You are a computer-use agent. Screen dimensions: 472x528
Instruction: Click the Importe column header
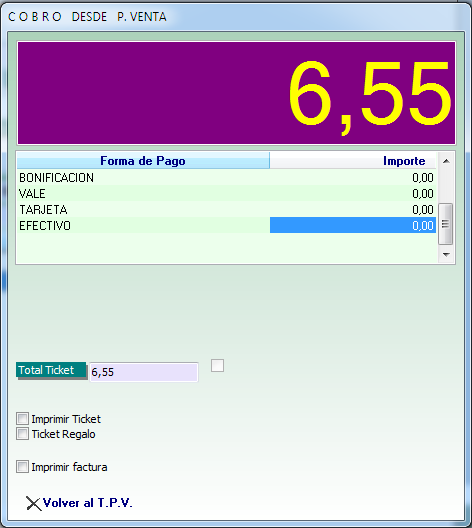point(353,161)
